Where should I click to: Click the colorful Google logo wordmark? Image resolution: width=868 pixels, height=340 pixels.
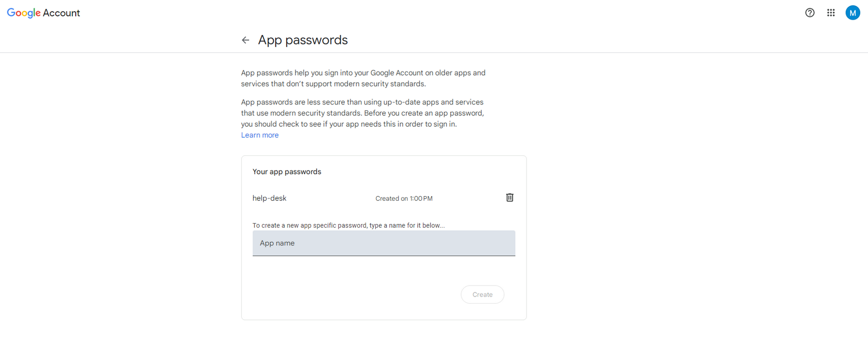click(x=24, y=13)
